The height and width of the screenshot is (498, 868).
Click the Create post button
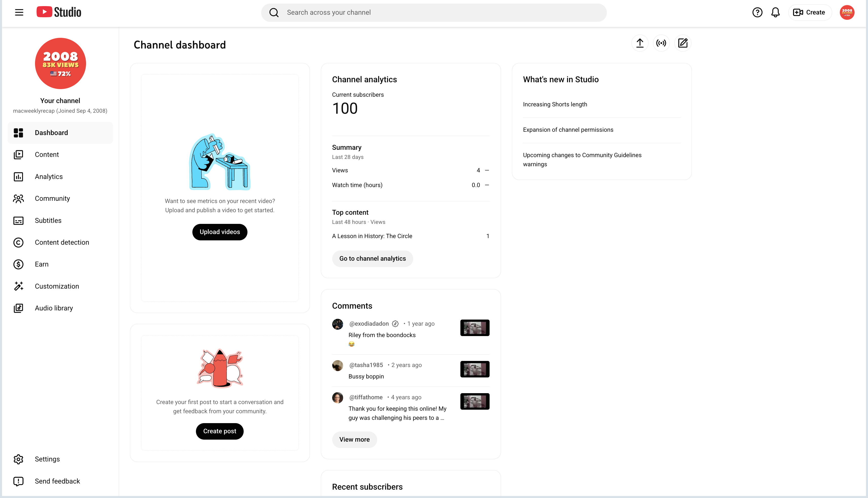[x=220, y=431]
